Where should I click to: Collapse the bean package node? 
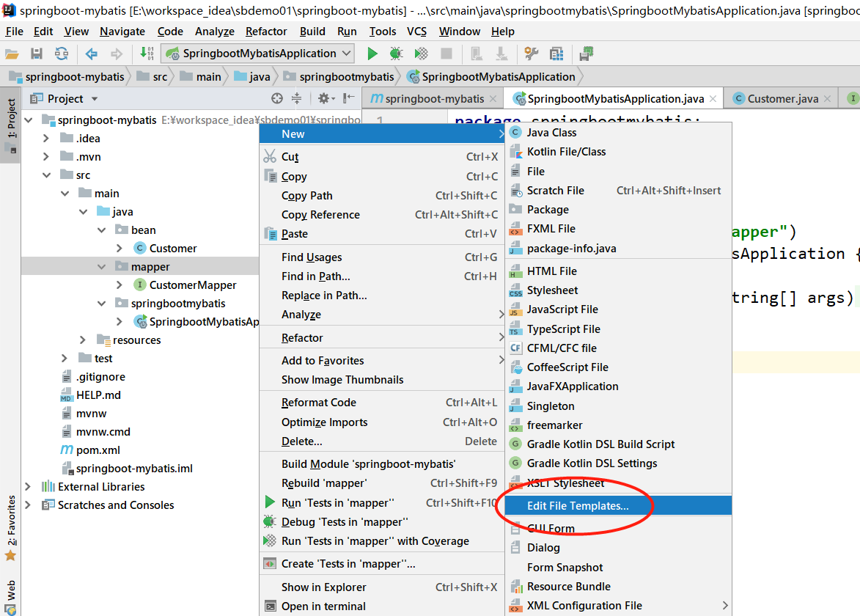(101, 230)
